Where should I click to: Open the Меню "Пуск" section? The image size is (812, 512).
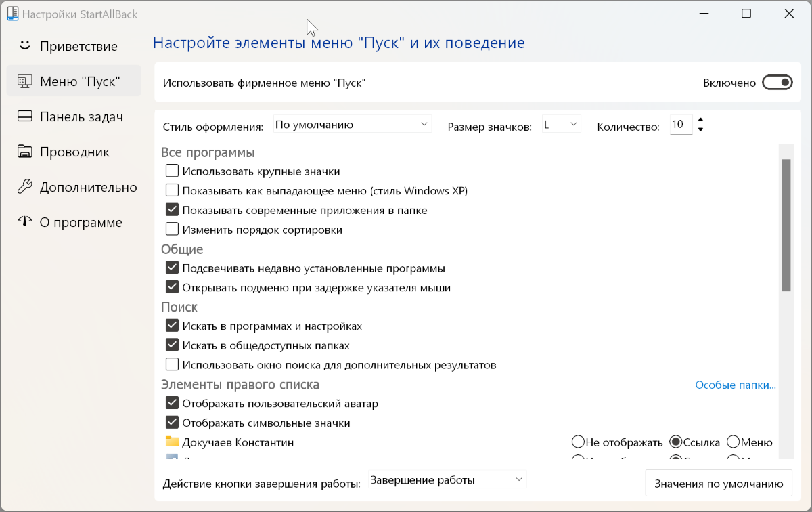[x=74, y=81]
